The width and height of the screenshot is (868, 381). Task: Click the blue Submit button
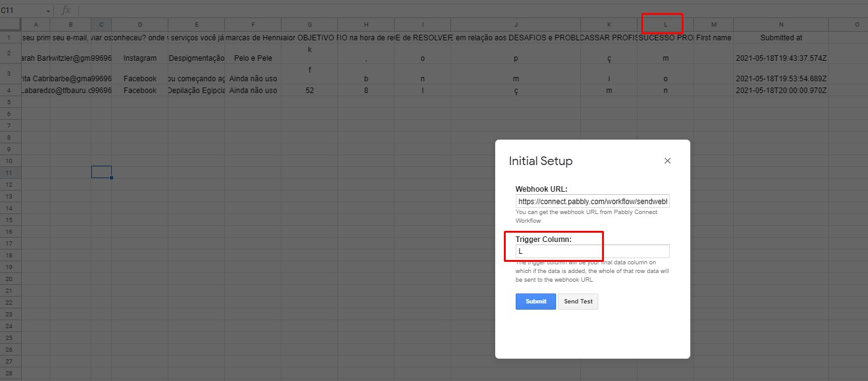tap(536, 302)
